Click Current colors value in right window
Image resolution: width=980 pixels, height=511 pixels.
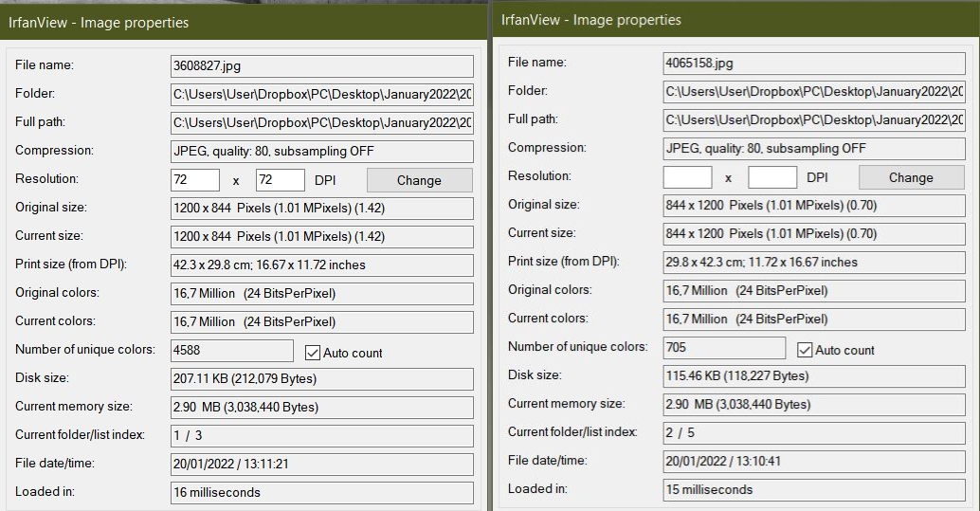pos(814,319)
